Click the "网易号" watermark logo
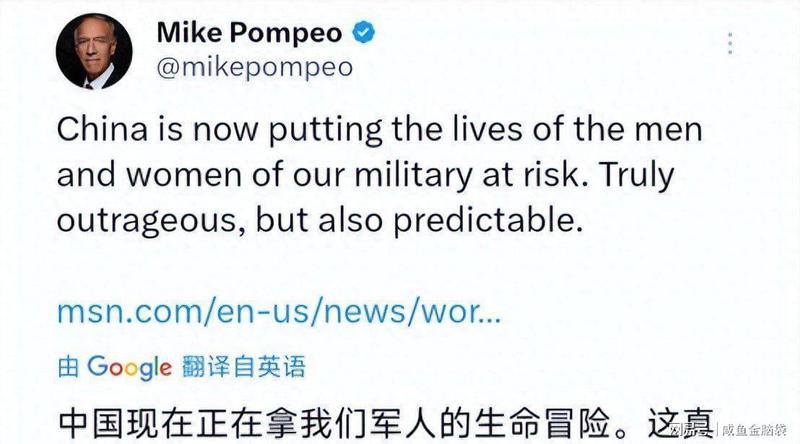Image resolution: width=800 pixels, height=444 pixels. pyautogui.click(x=690, y=430)
